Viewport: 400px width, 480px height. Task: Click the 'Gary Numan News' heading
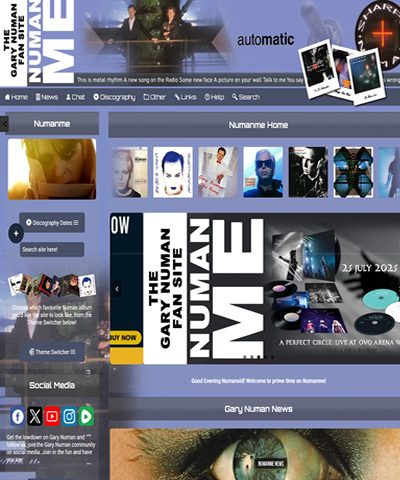258,409
